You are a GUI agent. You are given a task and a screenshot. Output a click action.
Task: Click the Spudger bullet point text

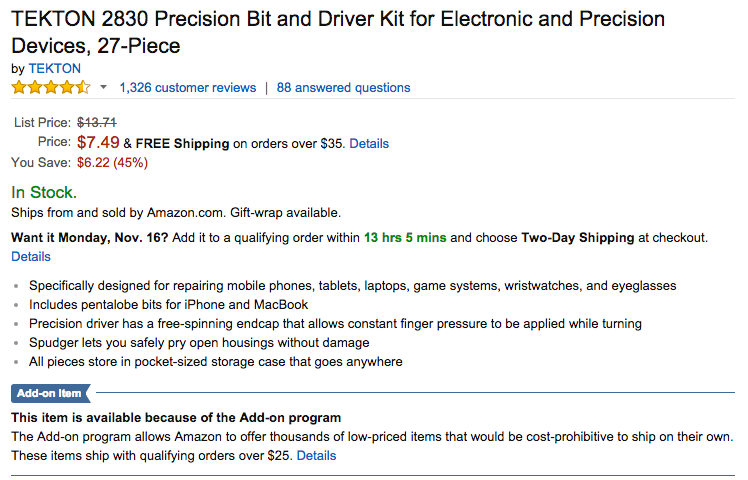[199, 342]
